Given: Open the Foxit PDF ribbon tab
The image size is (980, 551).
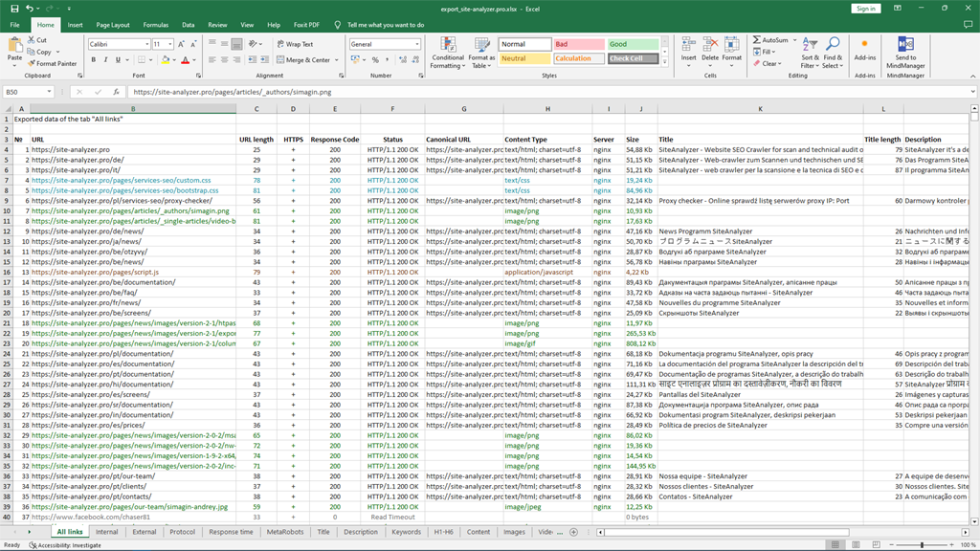Looking at the screenshot, I should (x=306, y=25).
